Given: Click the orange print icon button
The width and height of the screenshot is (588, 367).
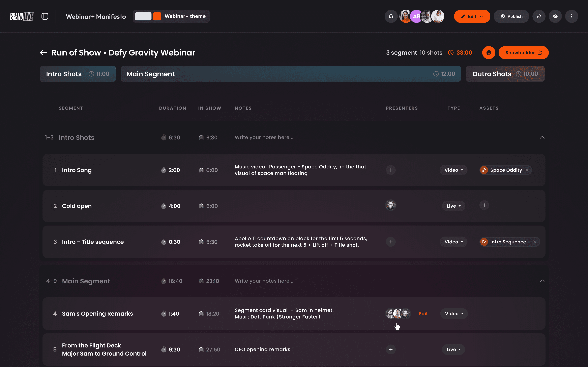Looking at the screenshot, I should point(489,53).
